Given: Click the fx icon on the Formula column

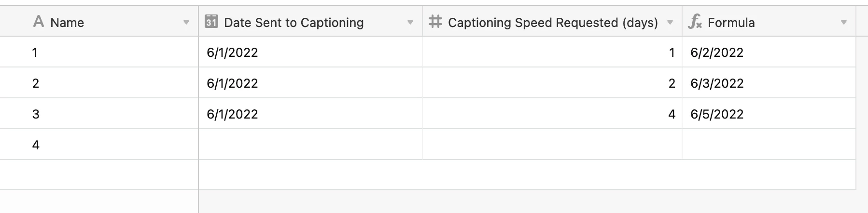Looking at the screenshot, I should pyautogui.click(x=695, y=22).
